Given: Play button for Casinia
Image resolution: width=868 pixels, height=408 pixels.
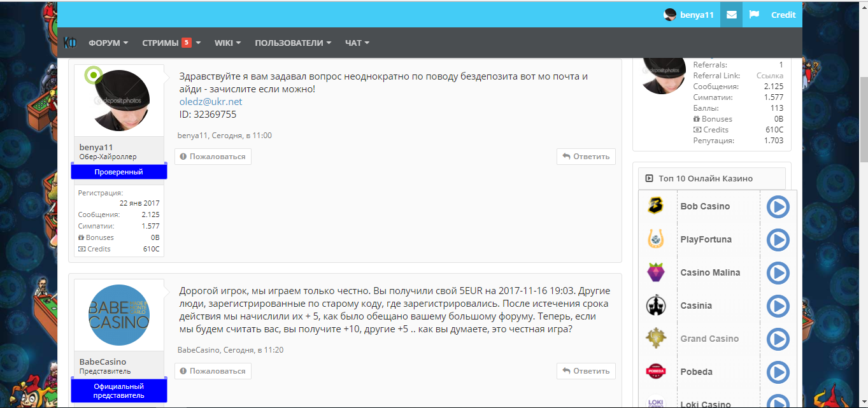Looking at the screenshot, I should 778,306.
